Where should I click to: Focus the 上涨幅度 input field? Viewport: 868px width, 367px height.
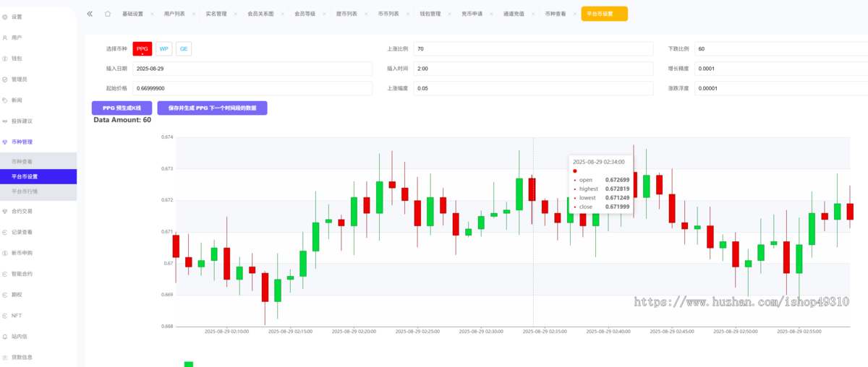coord(533,88)
